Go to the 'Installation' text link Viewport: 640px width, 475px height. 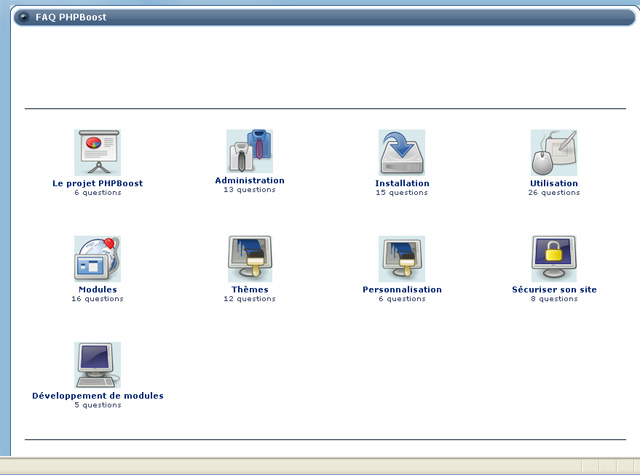(x=402, y=184)
